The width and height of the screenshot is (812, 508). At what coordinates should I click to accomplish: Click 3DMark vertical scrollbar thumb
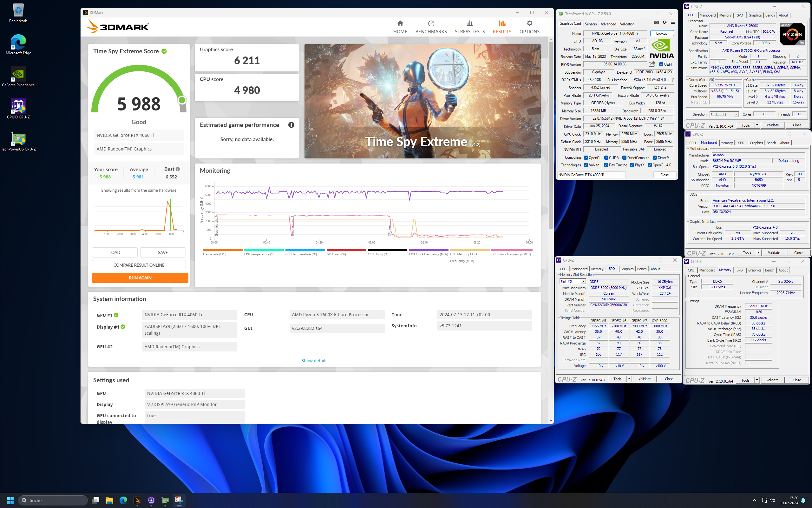[551, 135]
